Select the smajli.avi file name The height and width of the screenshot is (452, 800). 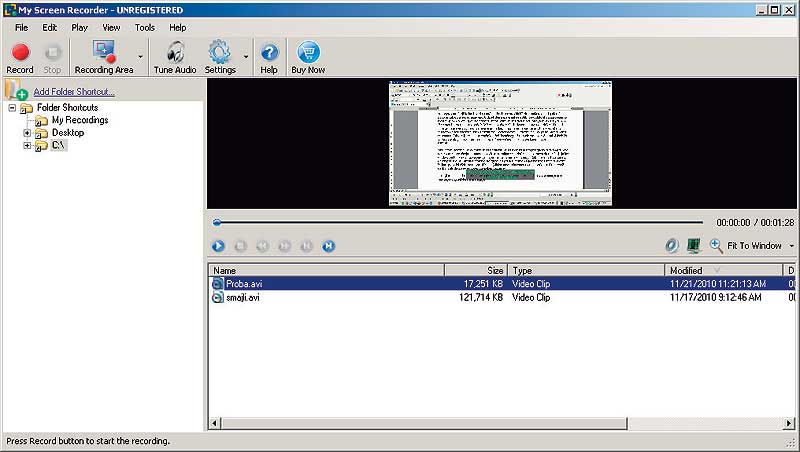(243, 297)
